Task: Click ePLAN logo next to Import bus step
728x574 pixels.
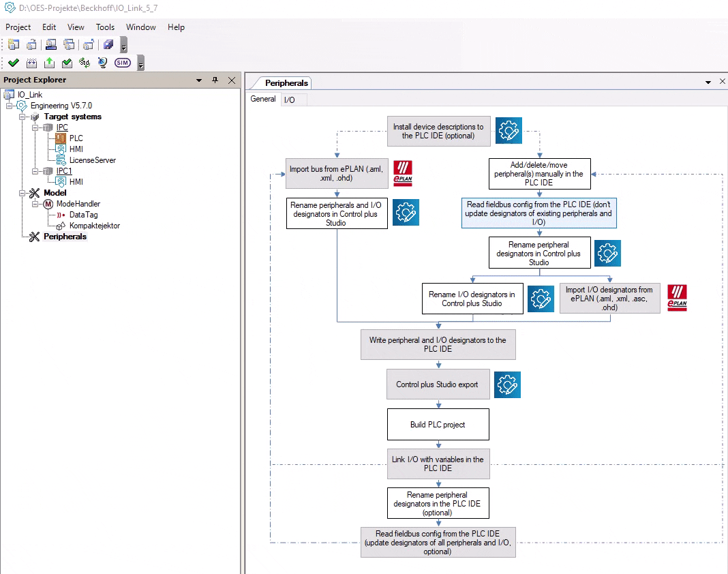Action: [x=403, y=174]
